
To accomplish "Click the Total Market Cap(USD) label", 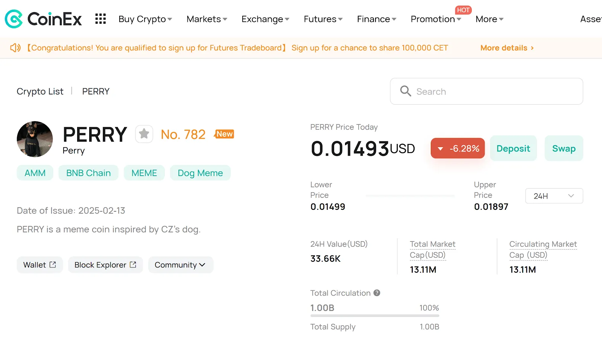I will [433, 249].
